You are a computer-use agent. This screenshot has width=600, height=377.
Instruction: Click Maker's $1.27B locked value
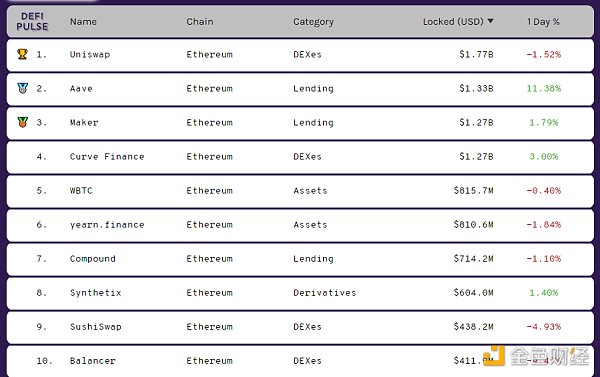[x=476, y=122]
